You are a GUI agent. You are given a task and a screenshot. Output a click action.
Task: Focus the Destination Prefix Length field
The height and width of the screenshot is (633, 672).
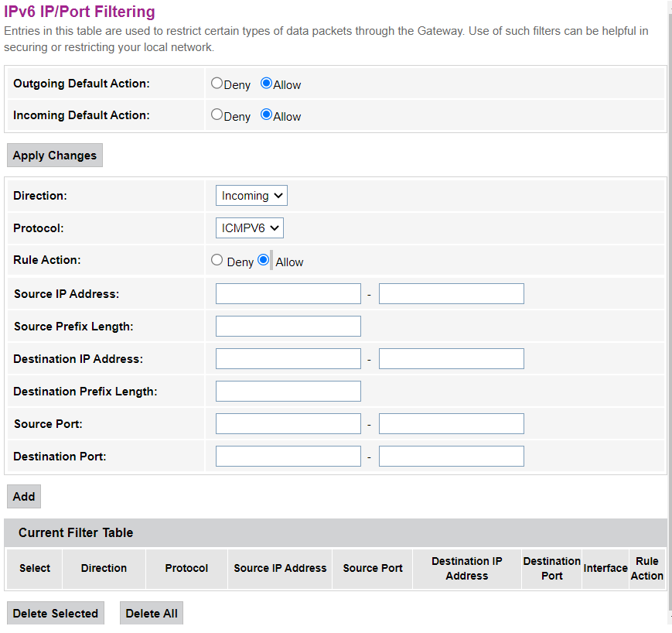point(288,392)
